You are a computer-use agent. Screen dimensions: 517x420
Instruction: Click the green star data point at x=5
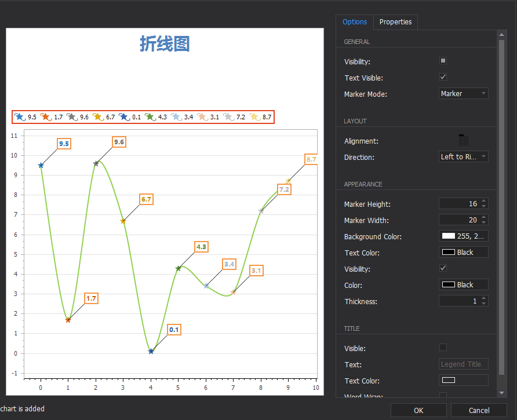179,268
